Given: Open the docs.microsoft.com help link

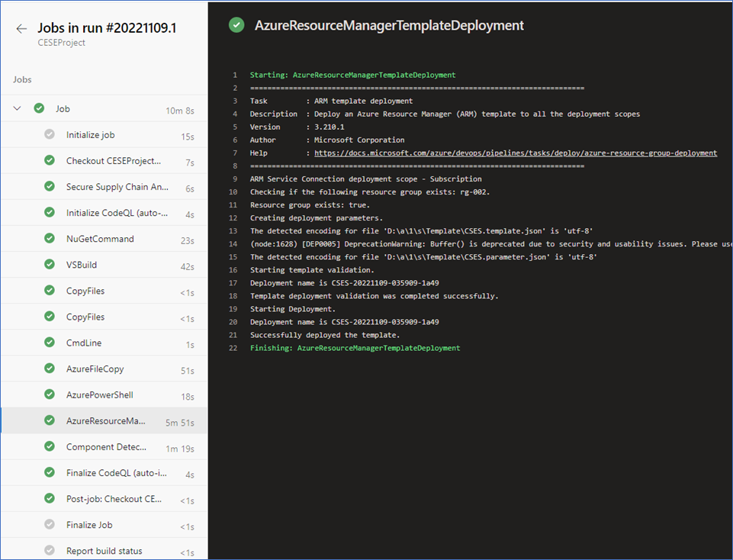Looking at the screenshot, I should 515,153.
